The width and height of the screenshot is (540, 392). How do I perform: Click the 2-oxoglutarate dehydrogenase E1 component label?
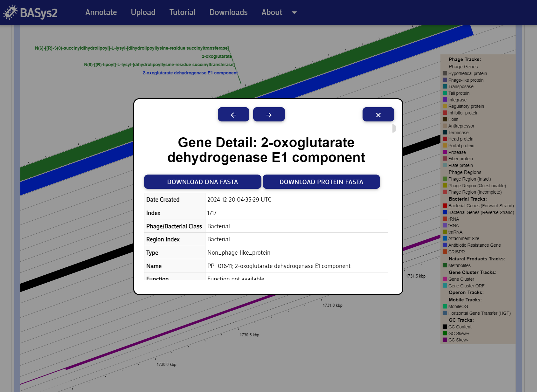(190, 73)
